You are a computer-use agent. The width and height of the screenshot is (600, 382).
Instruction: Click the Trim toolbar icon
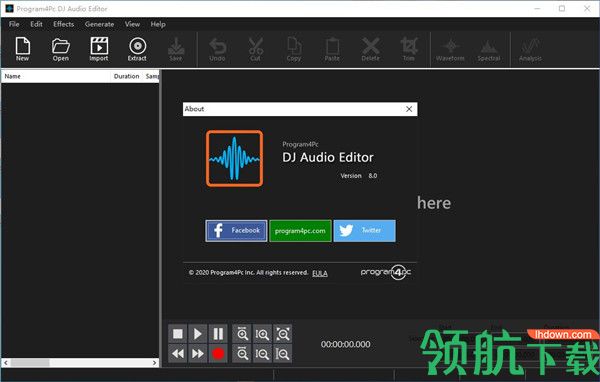click(409, 49)
